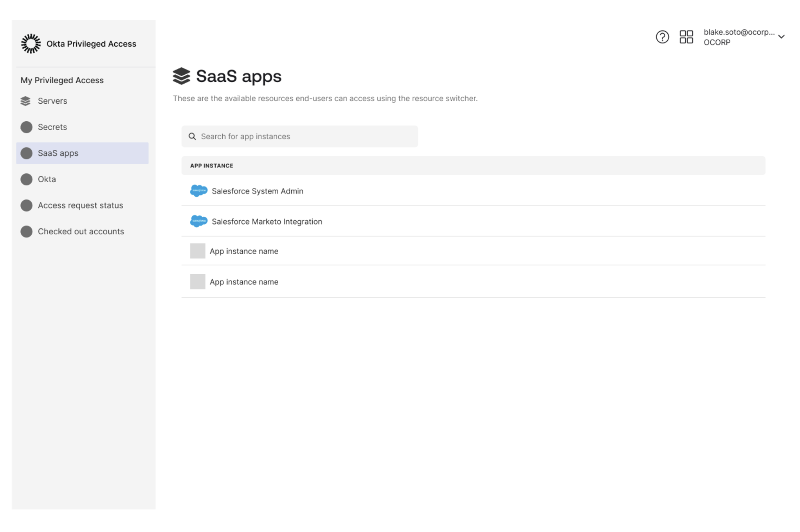Open Salesforce Marketo Integration app instance

tap(267, 221)
